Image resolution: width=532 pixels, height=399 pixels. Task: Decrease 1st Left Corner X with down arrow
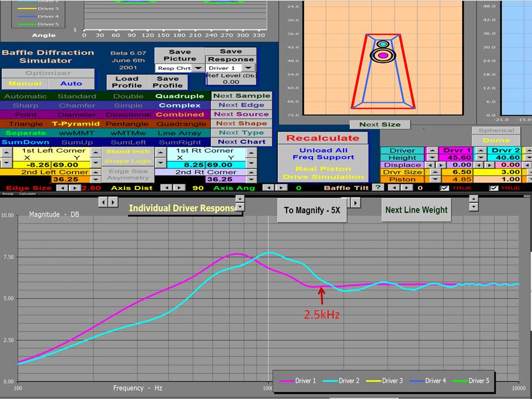pos(7,163)
